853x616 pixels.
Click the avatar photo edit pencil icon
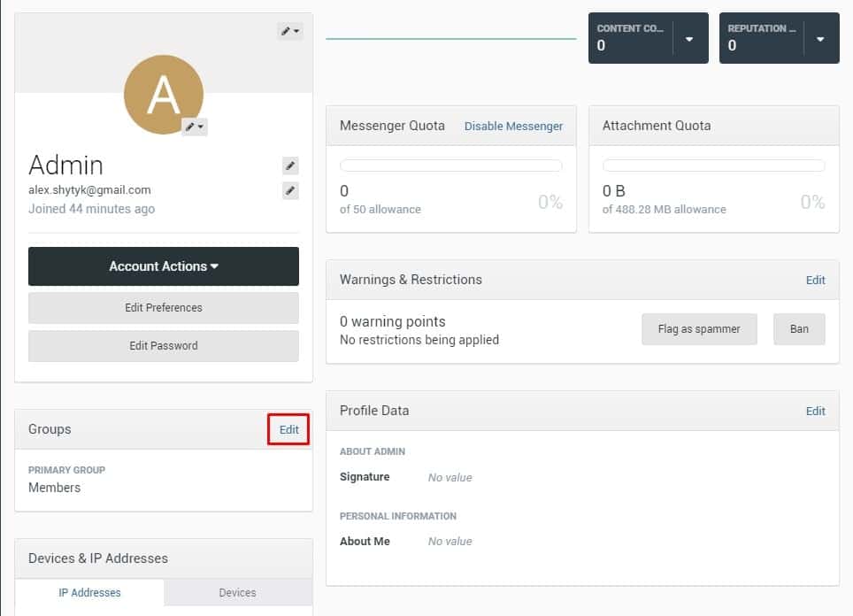(194, 127)
